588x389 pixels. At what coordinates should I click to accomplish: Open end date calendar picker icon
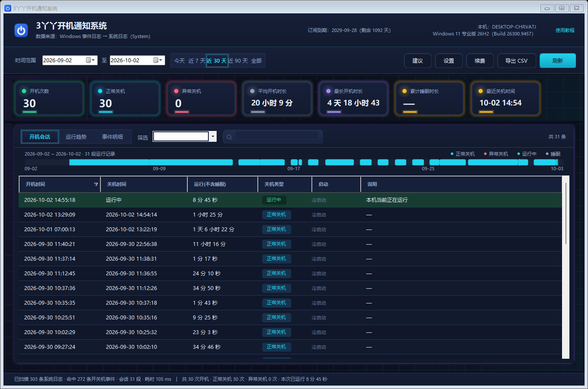(x=156, y=60)
